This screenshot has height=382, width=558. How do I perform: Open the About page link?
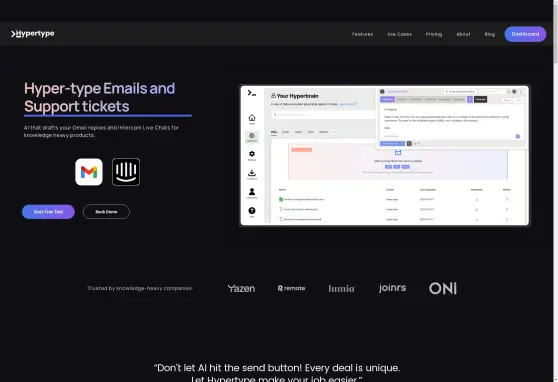click(x=463, y=34)
